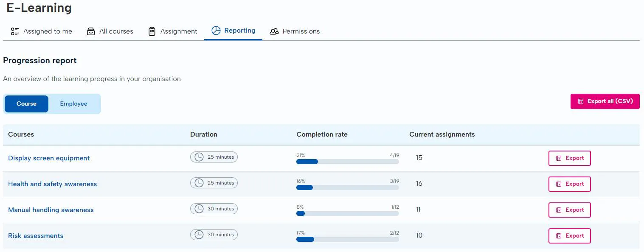644x252 pixels.
Task: Go to the All courses tab
Action: (x=116, y=31)
